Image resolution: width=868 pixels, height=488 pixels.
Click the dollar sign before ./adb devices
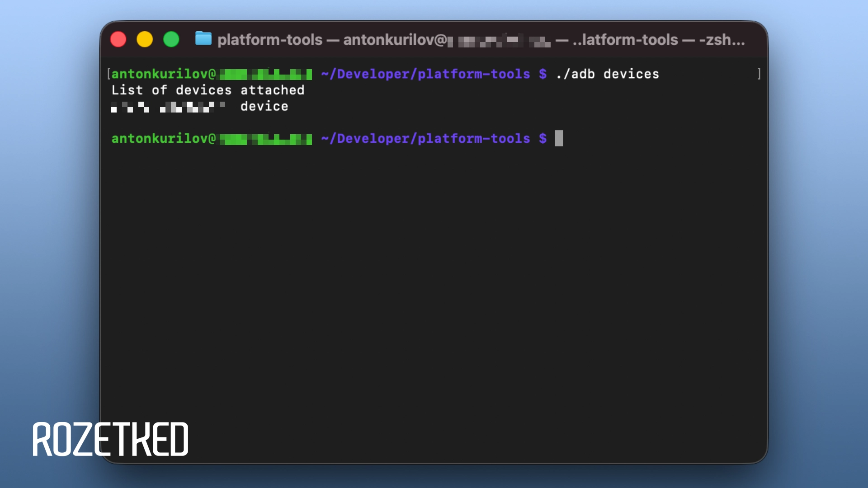[542, 74]
